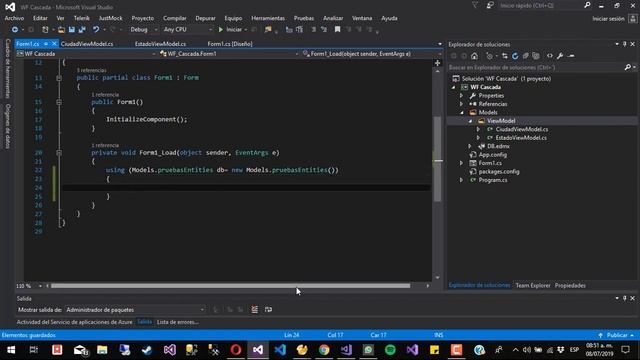Screen dimensions: 640x360
Task: Open the Any CPU platform dropdown
Action: (188, 29)
